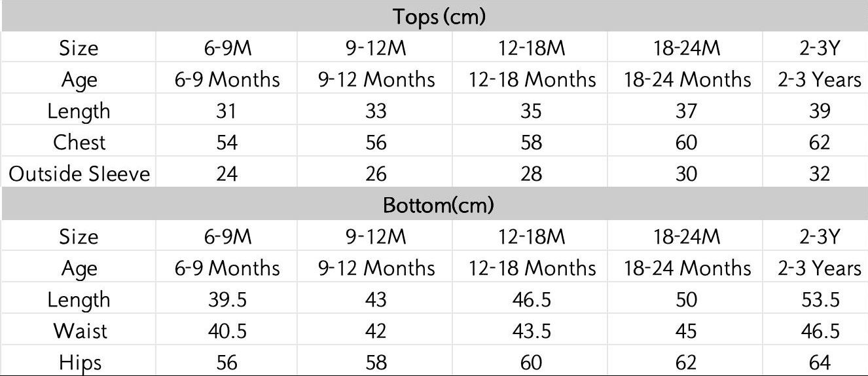The height and width of the screenshot is (376, 868).
Task: Select the "Hips" row label
Action: pos(80,362)
